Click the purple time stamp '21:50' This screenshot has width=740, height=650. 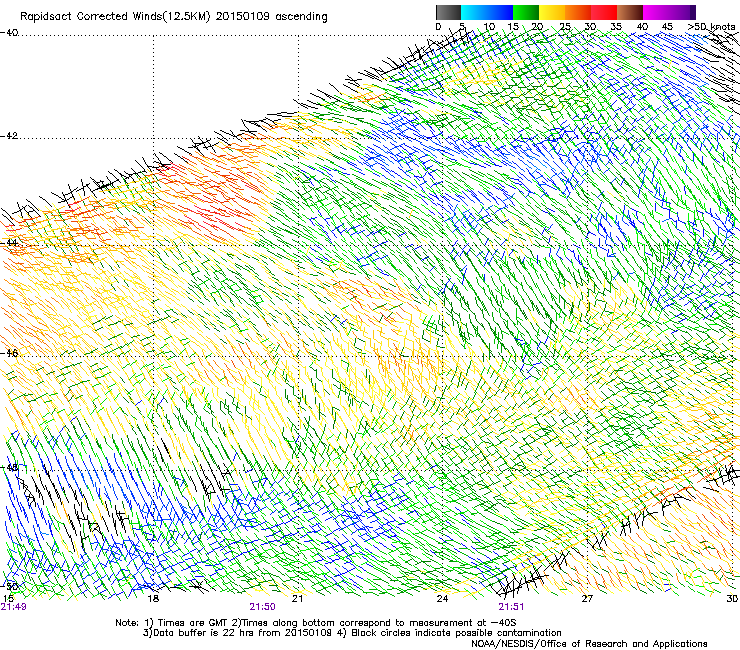262,607
